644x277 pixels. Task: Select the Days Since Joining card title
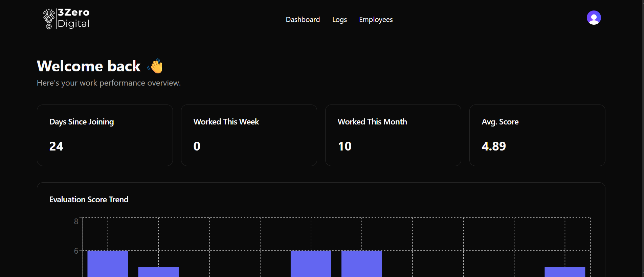(82, 122)
